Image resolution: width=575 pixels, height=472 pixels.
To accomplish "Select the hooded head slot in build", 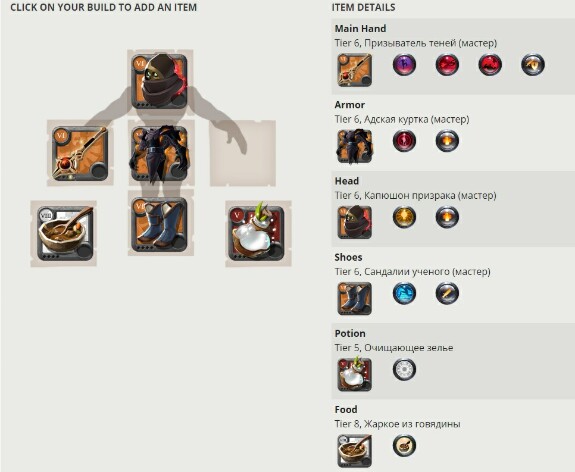I will (160, 81).
